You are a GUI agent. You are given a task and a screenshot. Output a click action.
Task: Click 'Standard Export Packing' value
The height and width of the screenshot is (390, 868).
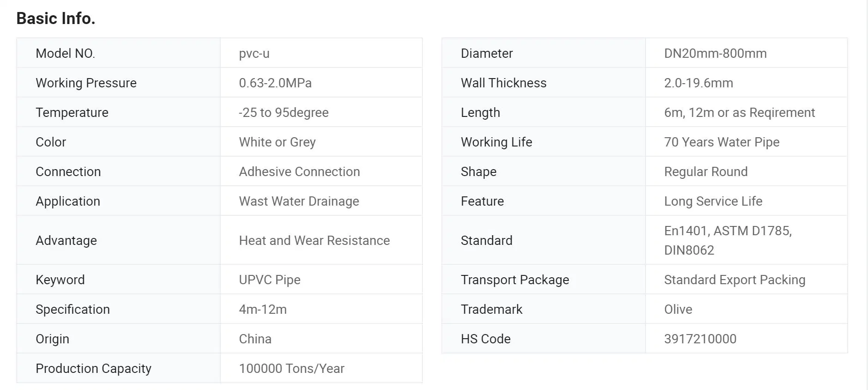pyautogui.click(x=735, y=280)
